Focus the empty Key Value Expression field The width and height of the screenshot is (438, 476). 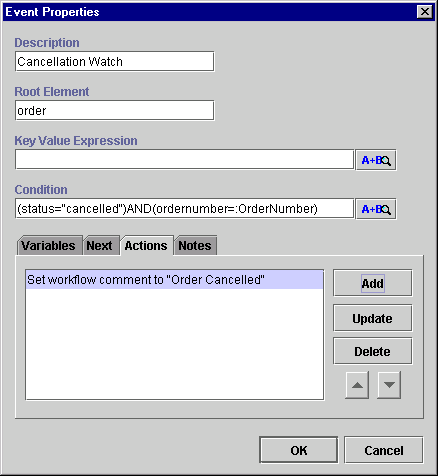click(x=184, y=159)
